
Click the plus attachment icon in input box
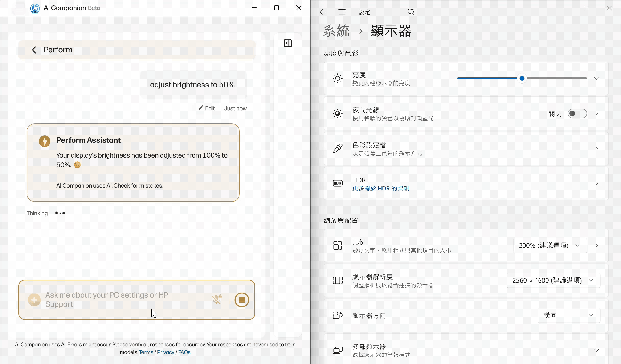pos(34,300)
